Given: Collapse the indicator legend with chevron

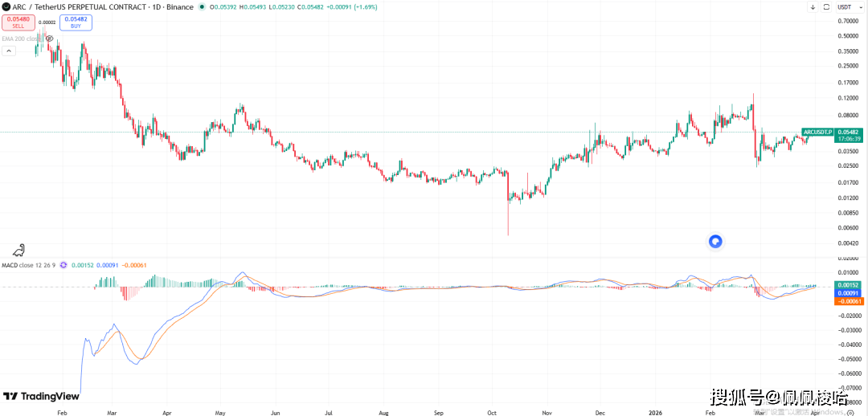Looking at the screenshot, I should pos(9,51).
